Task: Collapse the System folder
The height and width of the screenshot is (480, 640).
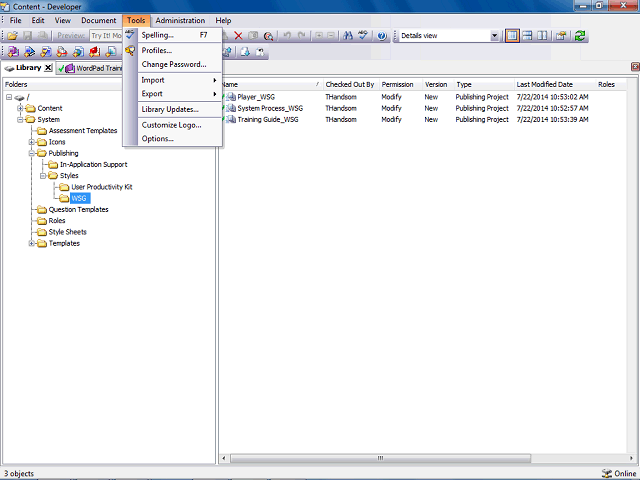Action: [20, 120]
